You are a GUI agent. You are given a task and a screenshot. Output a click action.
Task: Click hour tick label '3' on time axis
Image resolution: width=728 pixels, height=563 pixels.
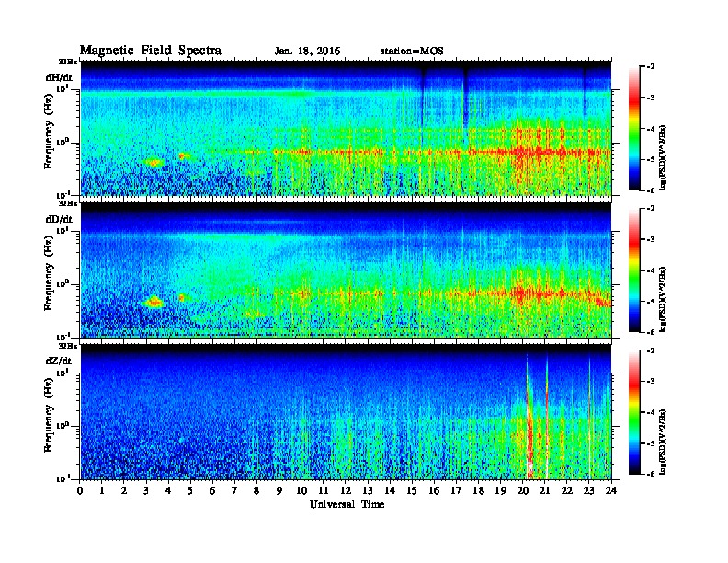click(x=147, y=490)
